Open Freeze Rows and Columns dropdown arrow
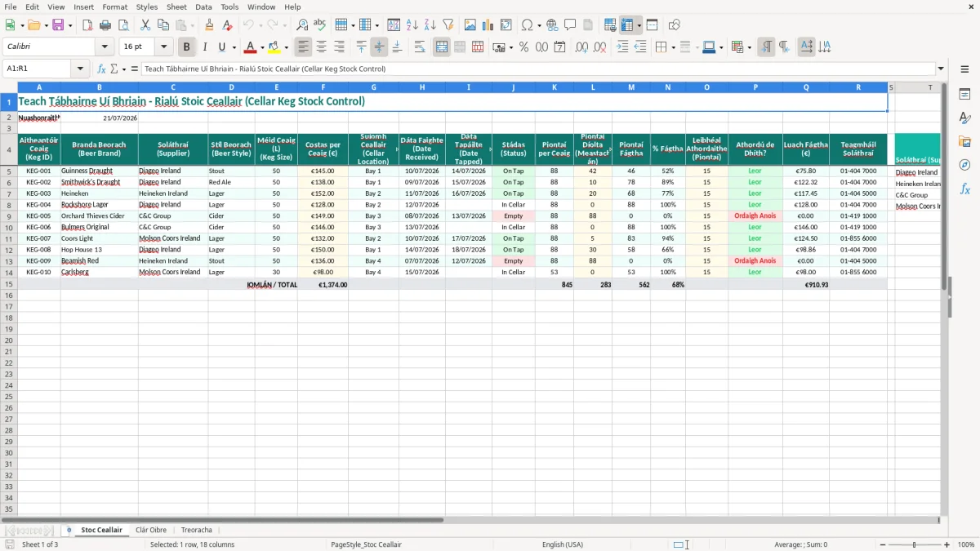980x551 pixels. (639, 25)
